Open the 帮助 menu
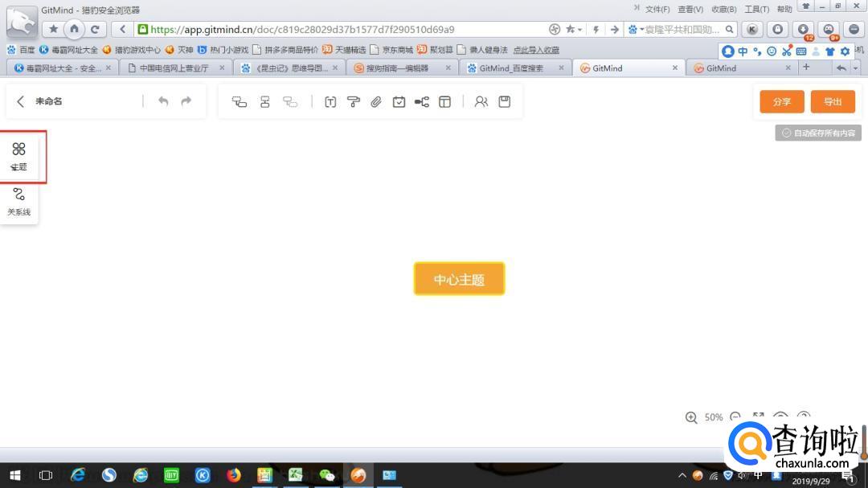Viewport: 868px width, 488px height. coord(784,10)
